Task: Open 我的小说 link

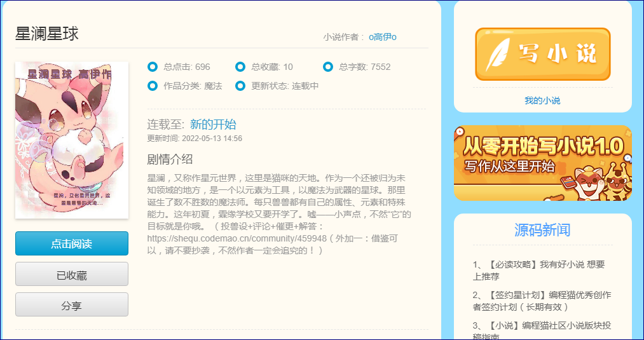Action: (x=542, y=100)
